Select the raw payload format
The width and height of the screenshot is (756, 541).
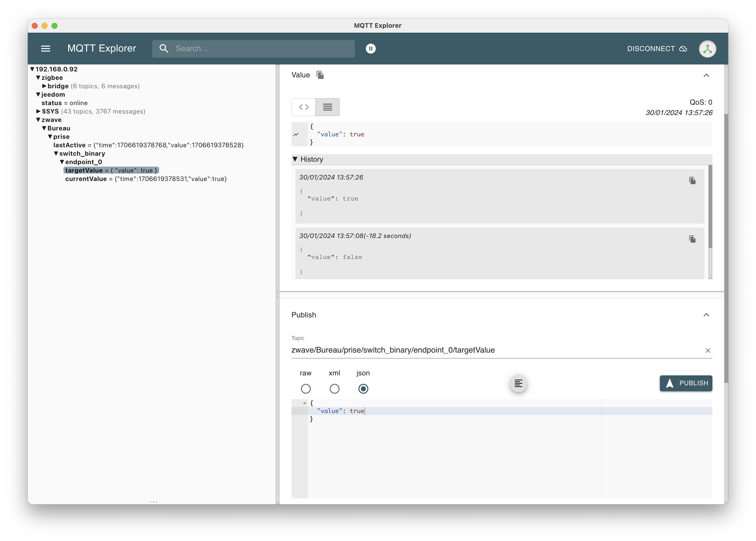pyautogui.click(x=305, y=389)
